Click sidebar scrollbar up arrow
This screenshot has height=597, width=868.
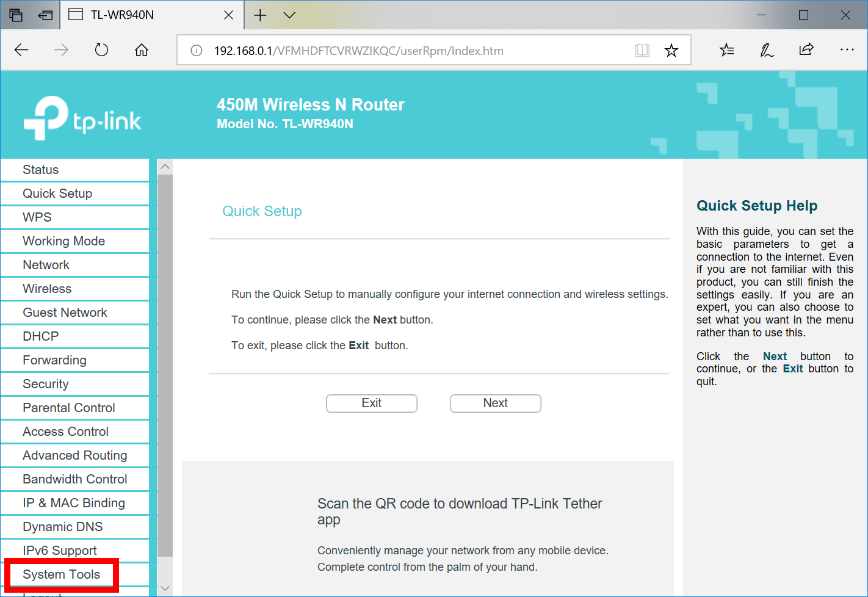(165, 167)
